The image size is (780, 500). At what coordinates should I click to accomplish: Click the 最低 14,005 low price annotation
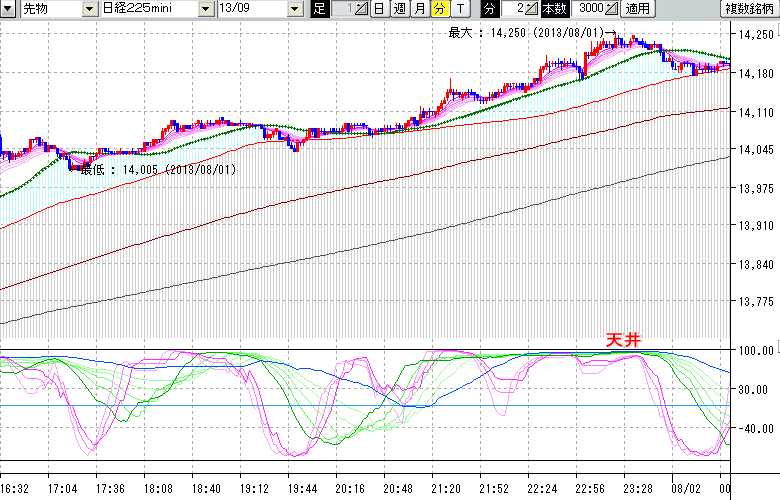click(x=160, y=170)
